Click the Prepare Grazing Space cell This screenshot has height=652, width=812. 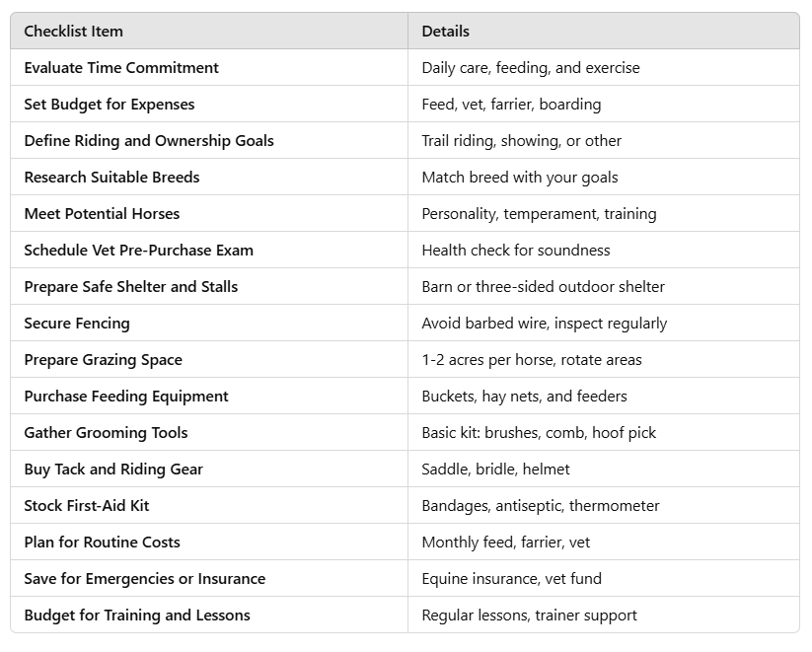click(209, 359)
